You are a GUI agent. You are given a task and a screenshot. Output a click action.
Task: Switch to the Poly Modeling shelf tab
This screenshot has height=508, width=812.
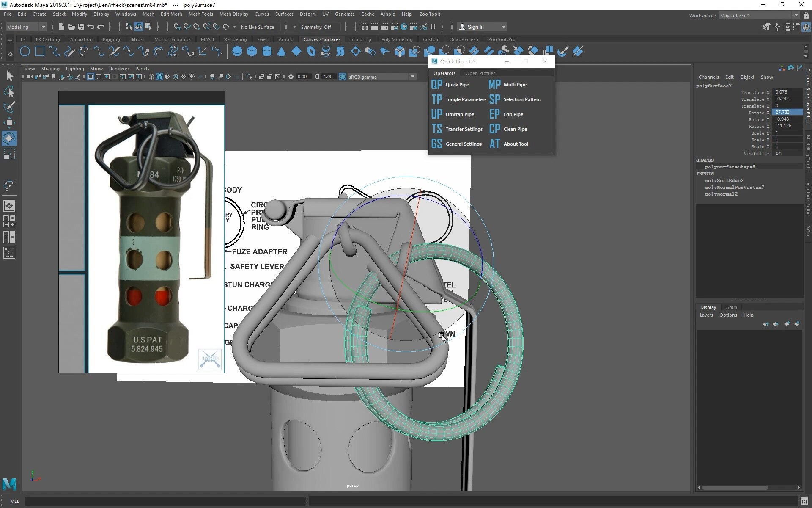pos(397,39)
